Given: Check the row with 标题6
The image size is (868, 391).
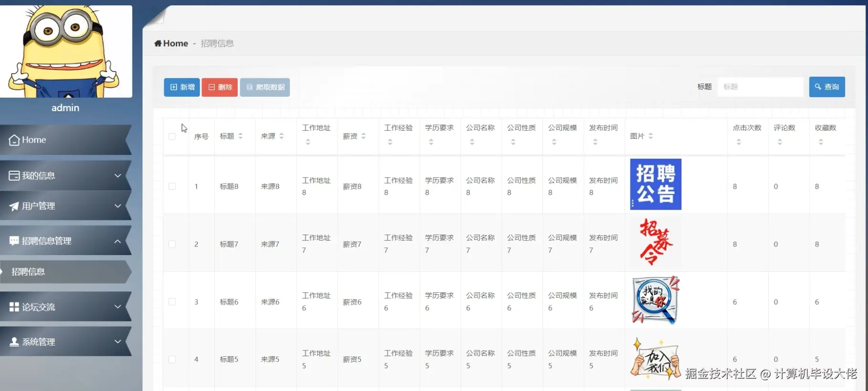Looking at the screenshot, I should click(172, 302).
